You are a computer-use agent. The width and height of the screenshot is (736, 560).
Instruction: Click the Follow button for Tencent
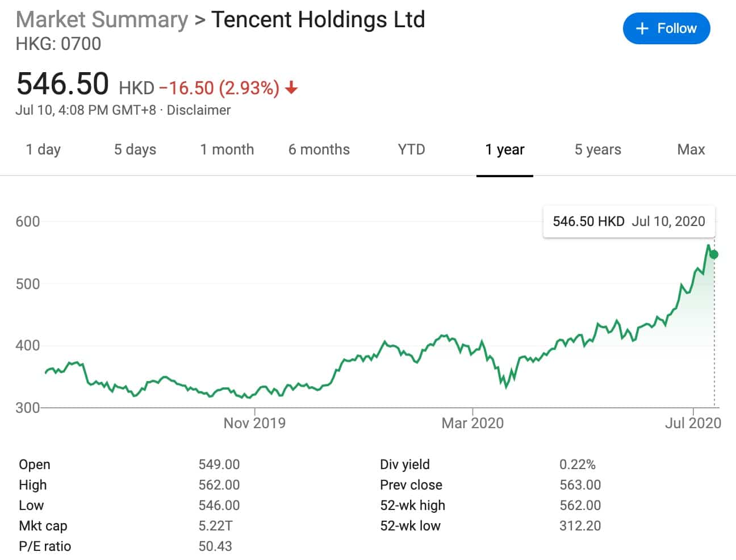(x=666, y=28)
